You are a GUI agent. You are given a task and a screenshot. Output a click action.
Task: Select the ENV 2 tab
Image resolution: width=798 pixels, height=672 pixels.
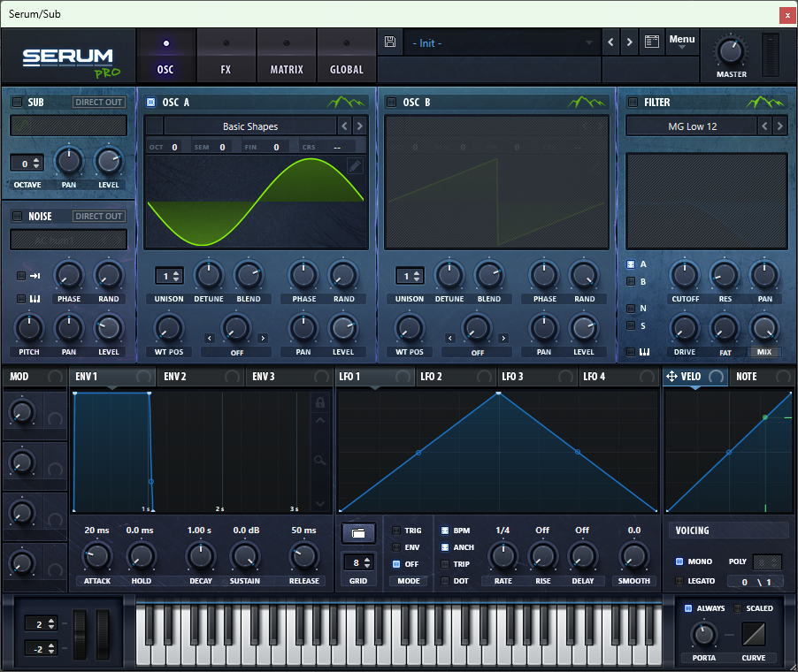(200, 377)
